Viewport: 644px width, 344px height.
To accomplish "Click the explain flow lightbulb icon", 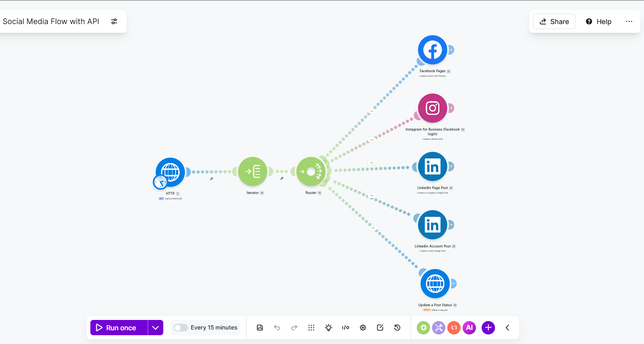I will (329, 328).
